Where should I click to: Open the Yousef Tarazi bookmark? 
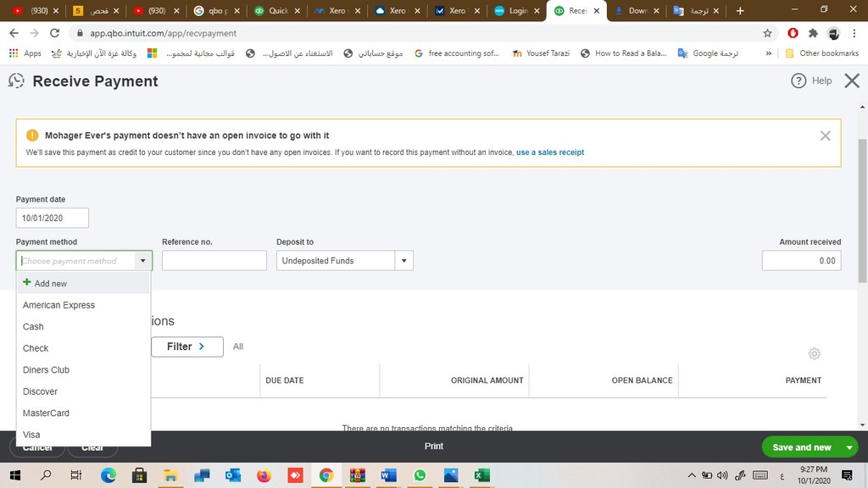click(541, 53)
